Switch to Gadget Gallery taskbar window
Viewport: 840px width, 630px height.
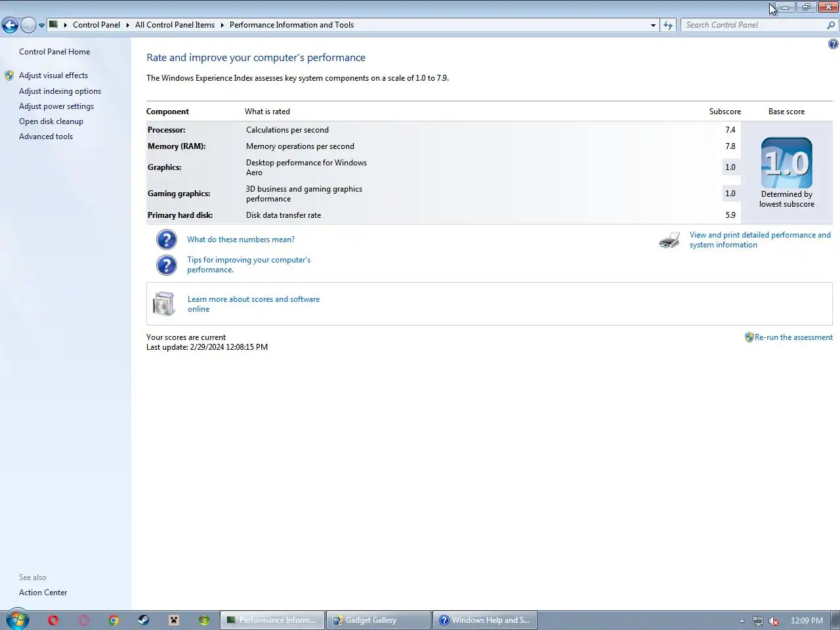coord(379,620)
